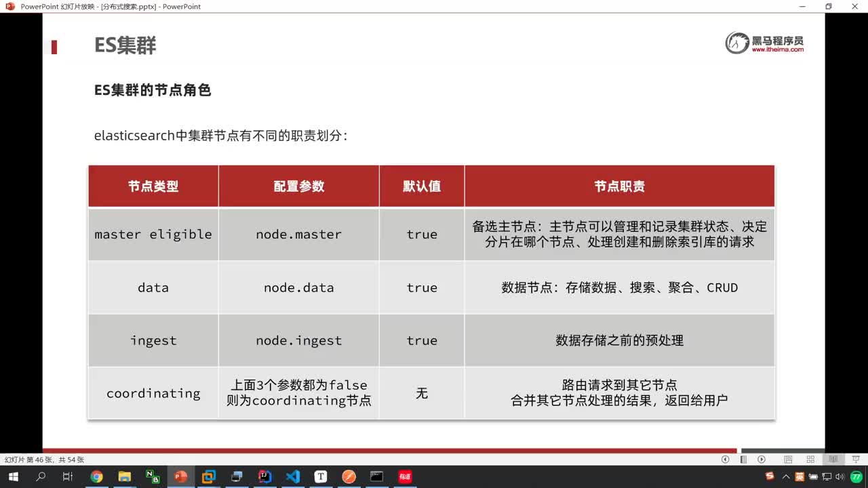Viewport: 868px width, 488px height.
Task: Open slide show menu icon between arrows
Action: [x=743, y=460]
